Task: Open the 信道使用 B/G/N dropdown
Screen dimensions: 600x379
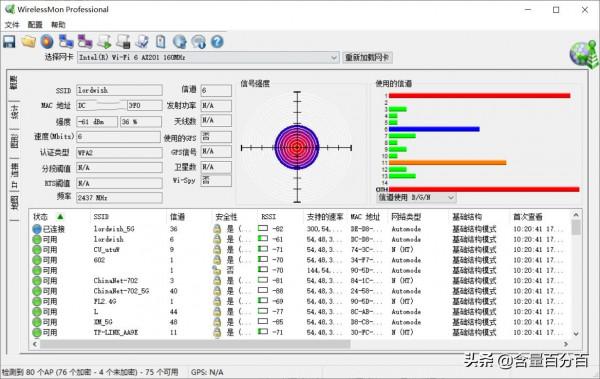Action: 416,198
